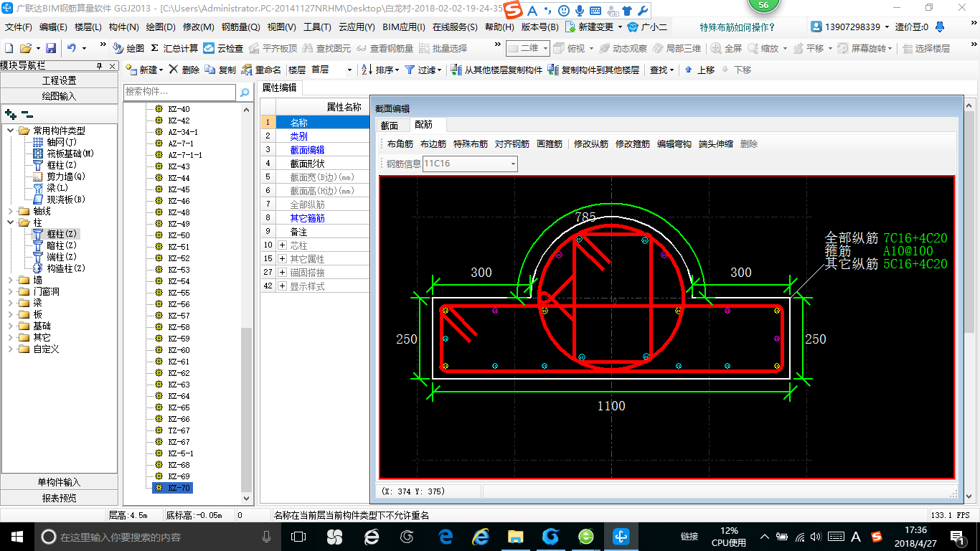The image size is (980, 551).
Task: Click the 删除 delete component icon
Action: [x=184, y=70]
